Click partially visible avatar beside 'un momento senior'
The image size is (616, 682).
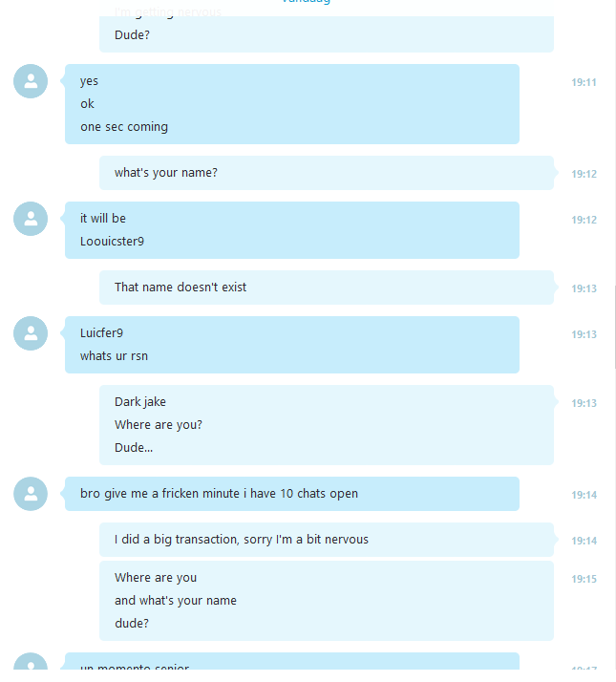click(x=31, y=661)
